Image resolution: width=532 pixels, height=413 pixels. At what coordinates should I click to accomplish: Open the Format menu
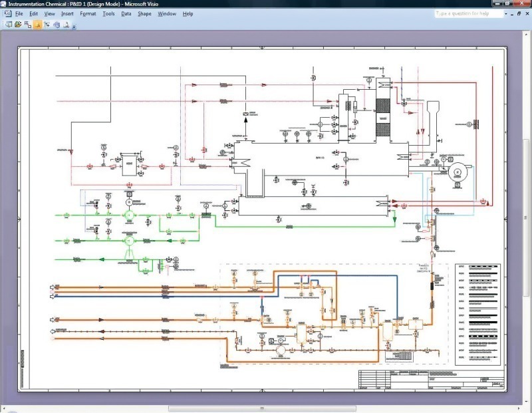click(88, 13)
